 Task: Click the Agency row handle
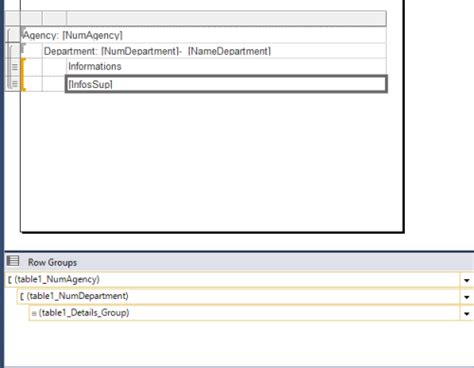click(x=13, y=35)
